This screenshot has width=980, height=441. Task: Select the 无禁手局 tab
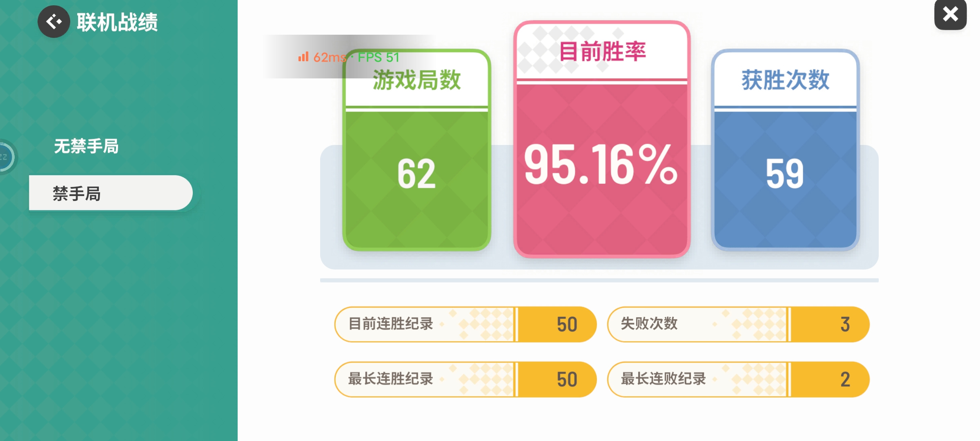point(86,146)
